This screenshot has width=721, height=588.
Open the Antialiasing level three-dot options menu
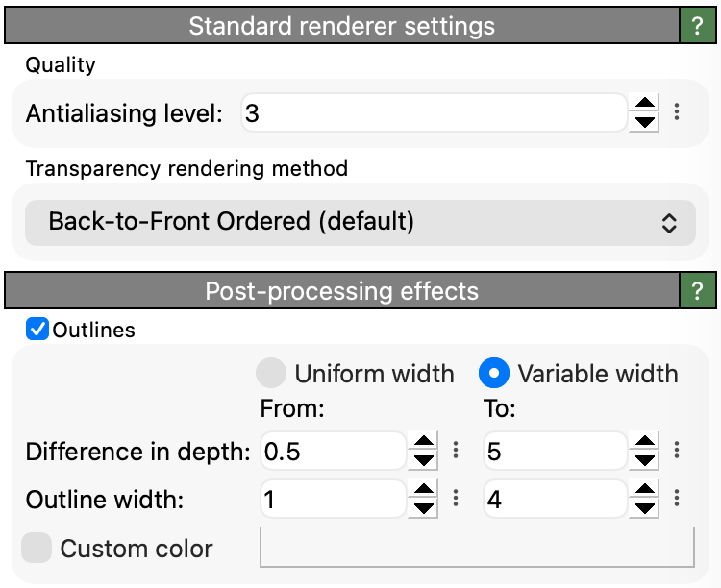(677, 112)
